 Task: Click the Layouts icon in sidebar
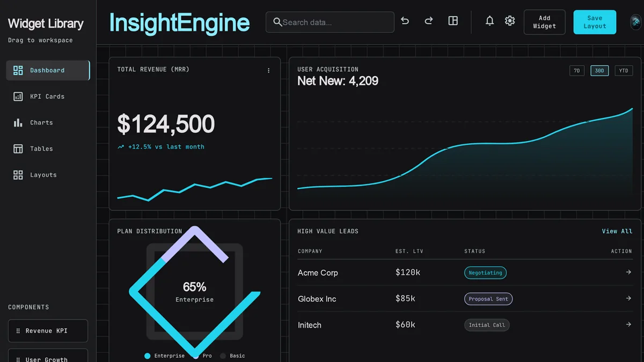click(18, 175)
